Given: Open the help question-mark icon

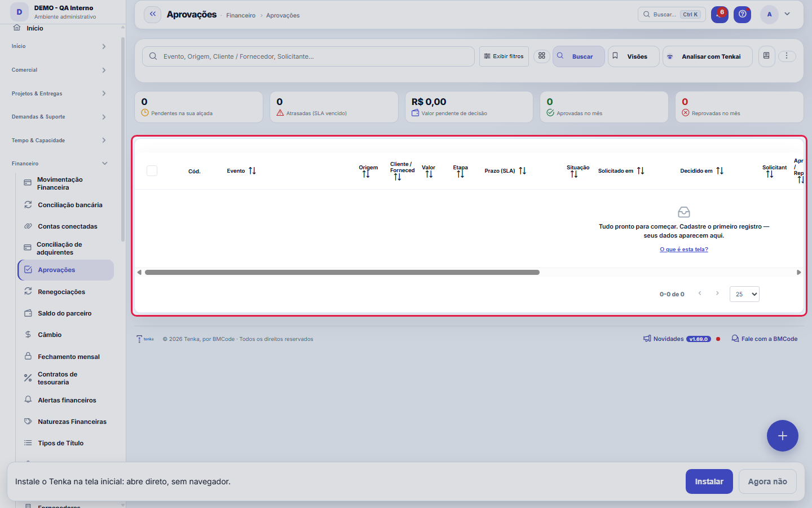Looking at the screenshot, I should pos(743,14).
